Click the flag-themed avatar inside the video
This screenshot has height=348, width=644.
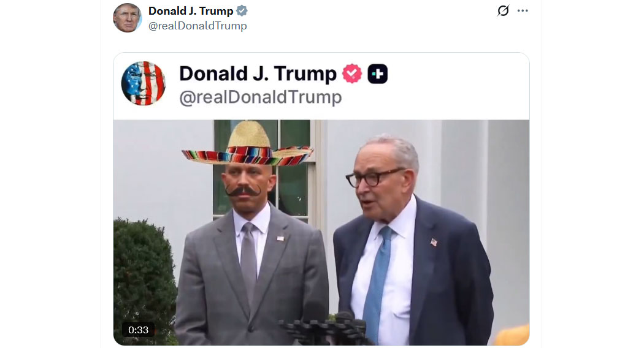tap(144, 83)
